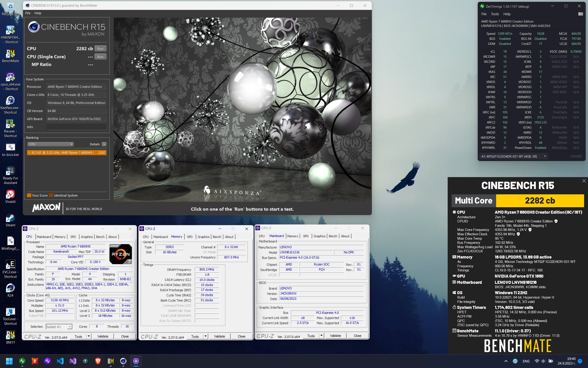Open the Recycle Bin desktop icon
The height and width of the screenshot is (368, 588).
[x=10, y=9]
